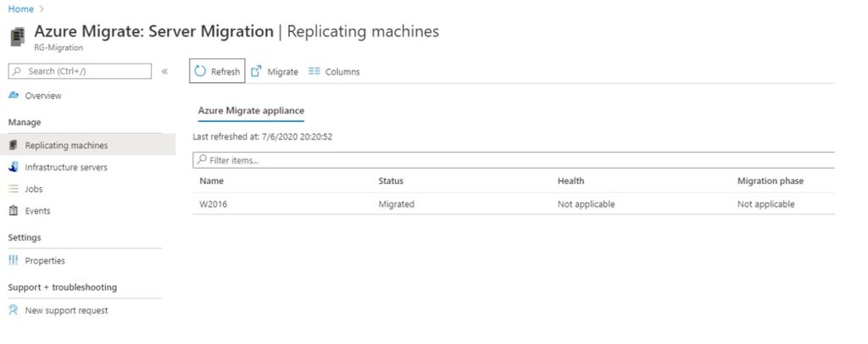The image size is (868, 344).
Task: Click the Filter items input field
Action: 513,160
